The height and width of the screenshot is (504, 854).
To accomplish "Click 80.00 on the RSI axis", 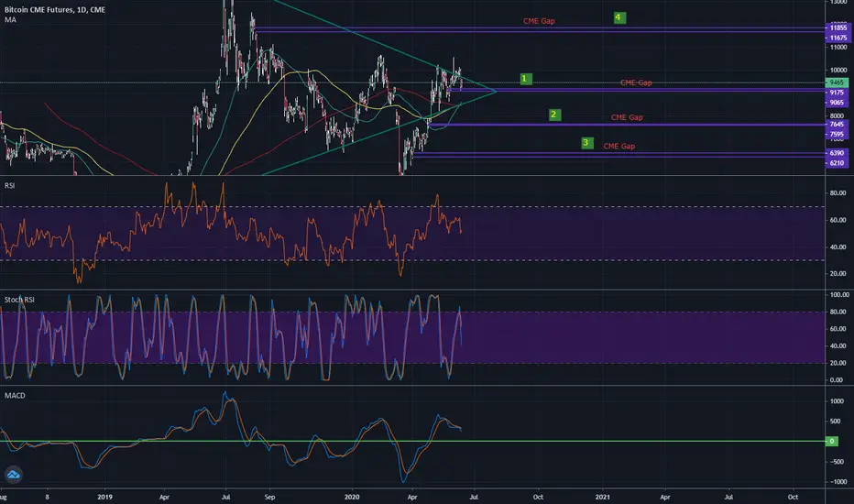I will [x=838, y=192].
